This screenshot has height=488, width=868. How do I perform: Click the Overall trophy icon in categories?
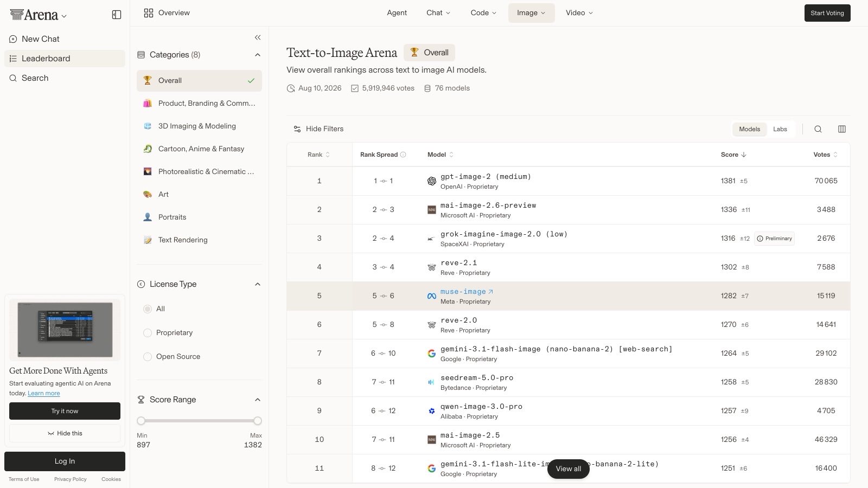tap(148, 80)
